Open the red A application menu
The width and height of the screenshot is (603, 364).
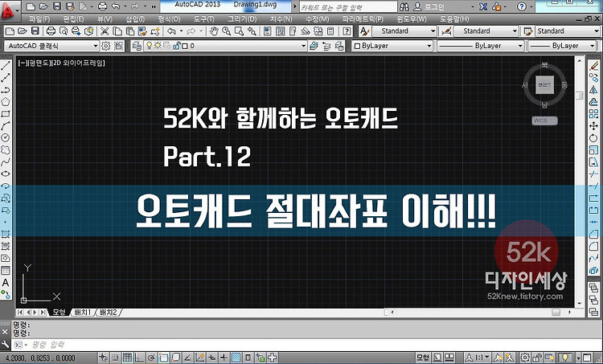coord(9,10)
